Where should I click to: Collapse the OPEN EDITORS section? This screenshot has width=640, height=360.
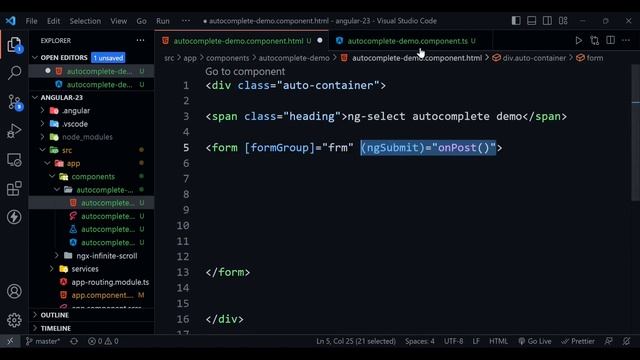coord(35,58)
